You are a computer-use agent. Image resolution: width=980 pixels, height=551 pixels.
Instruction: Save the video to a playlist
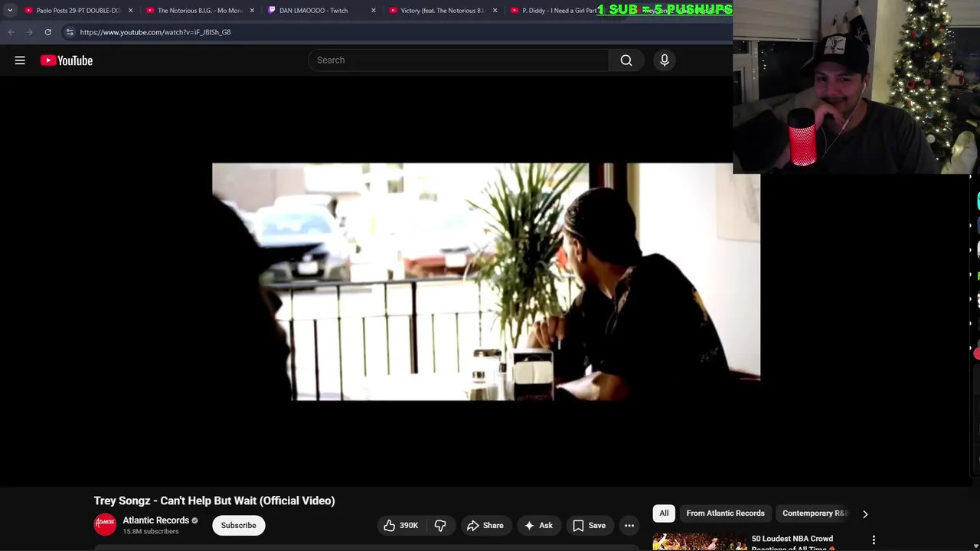[x=590, y=526]
